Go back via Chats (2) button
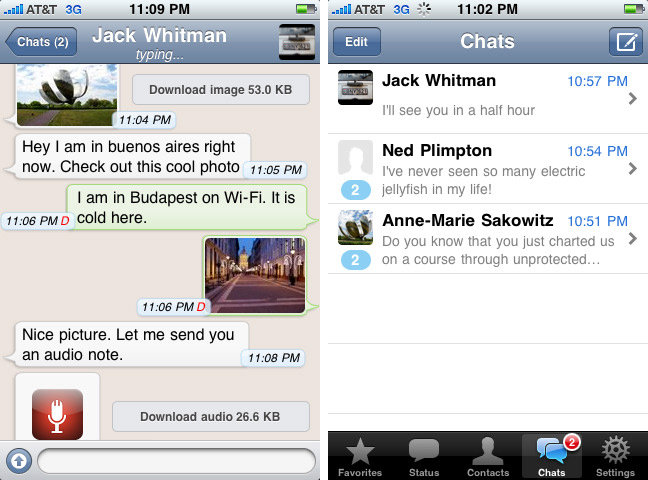The height and width of the screenshot is (480, 648). coord(41,42)
